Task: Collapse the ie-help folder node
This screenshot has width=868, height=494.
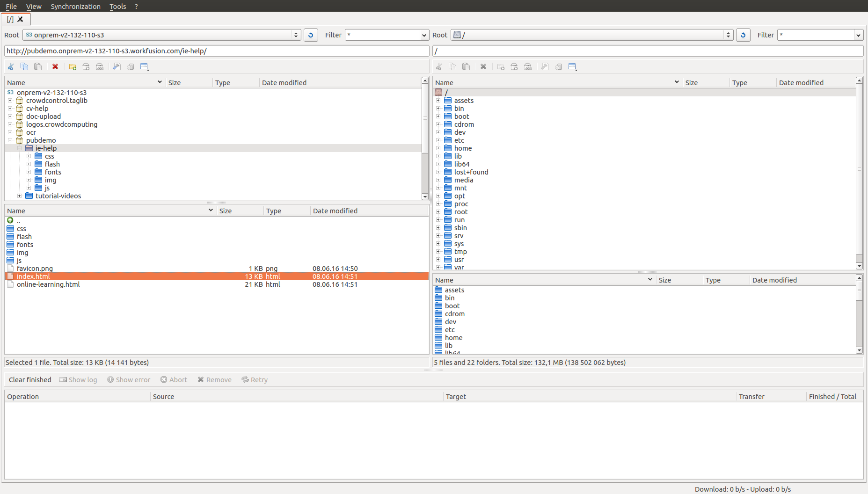Action: (19, 148)
